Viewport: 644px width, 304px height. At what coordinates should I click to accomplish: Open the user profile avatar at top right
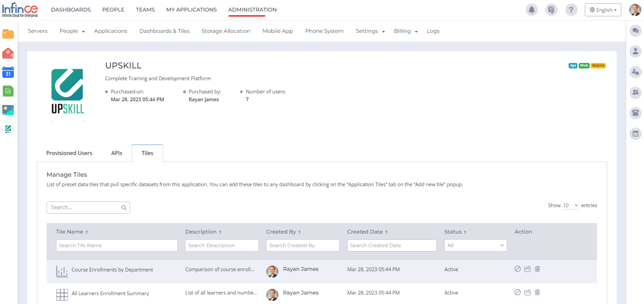pos(635,10)
